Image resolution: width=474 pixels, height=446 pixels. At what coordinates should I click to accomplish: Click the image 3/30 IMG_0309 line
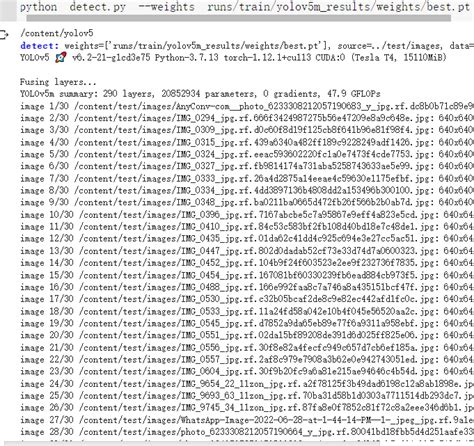pyautogui.click(x=247, y=130)
